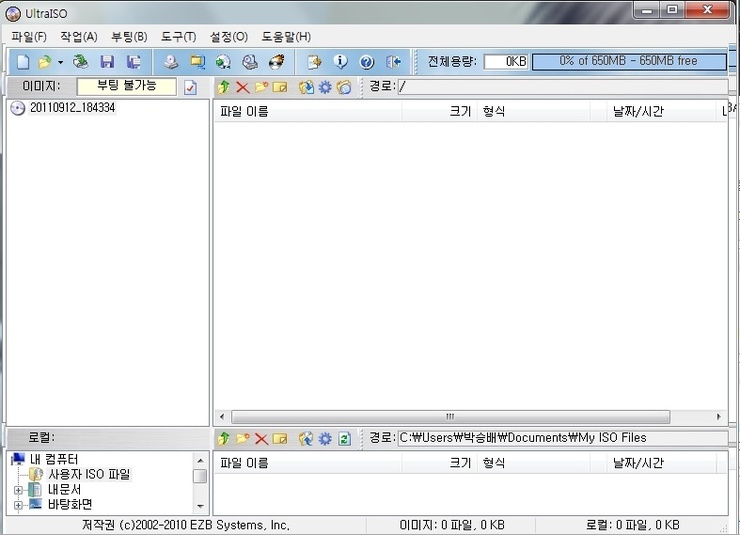Screen dimensions: 740x535
Task: Click folder-with-disc icon right of image gear
Action: (x=344, y=87)
